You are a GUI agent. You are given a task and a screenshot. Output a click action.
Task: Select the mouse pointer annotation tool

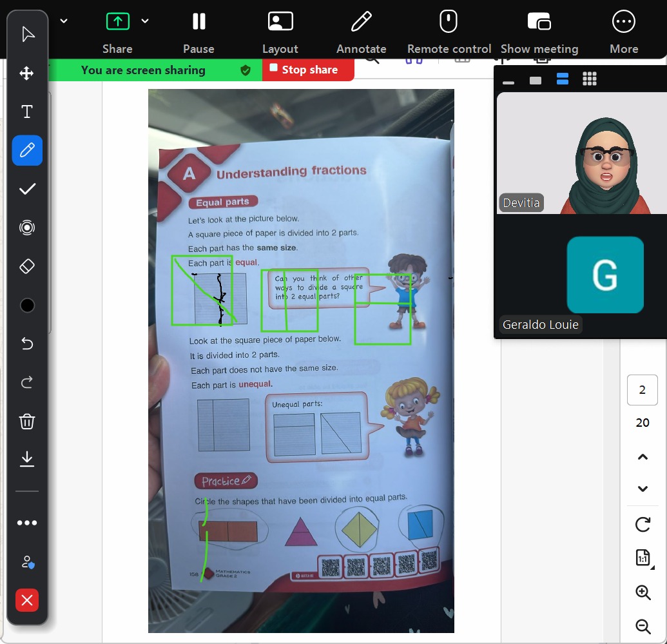click(27, 34)
